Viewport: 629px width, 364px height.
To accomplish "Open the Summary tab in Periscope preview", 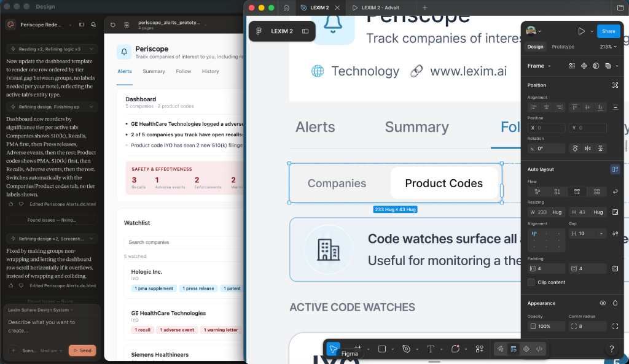I will [x=154, y=71].
